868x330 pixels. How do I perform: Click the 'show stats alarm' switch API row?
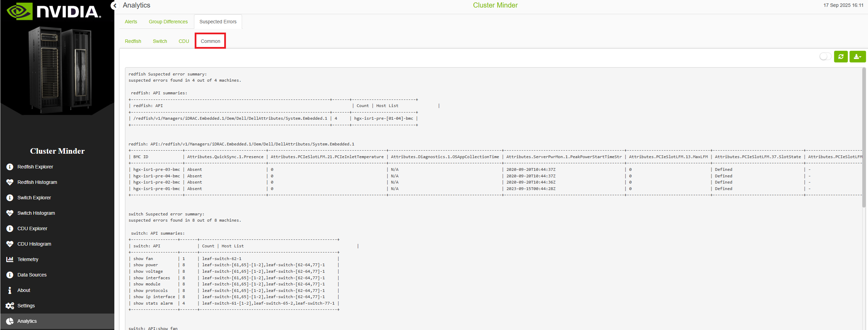coord(234,303)
